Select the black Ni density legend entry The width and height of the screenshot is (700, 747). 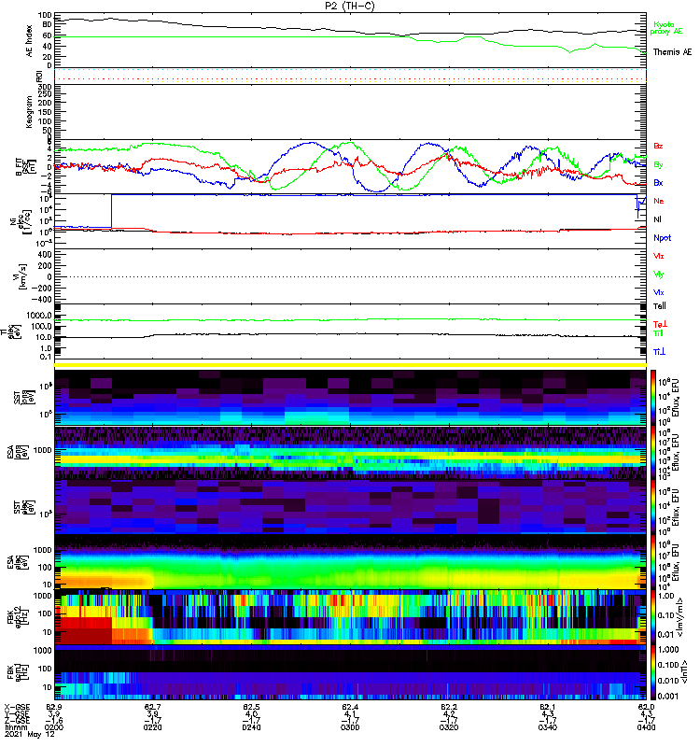pos(657,219)
